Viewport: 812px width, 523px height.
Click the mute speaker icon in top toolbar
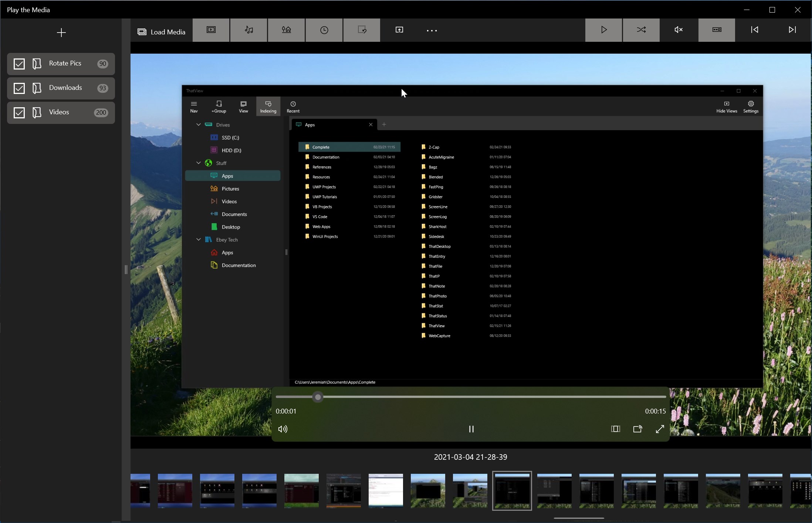[679, 30]
